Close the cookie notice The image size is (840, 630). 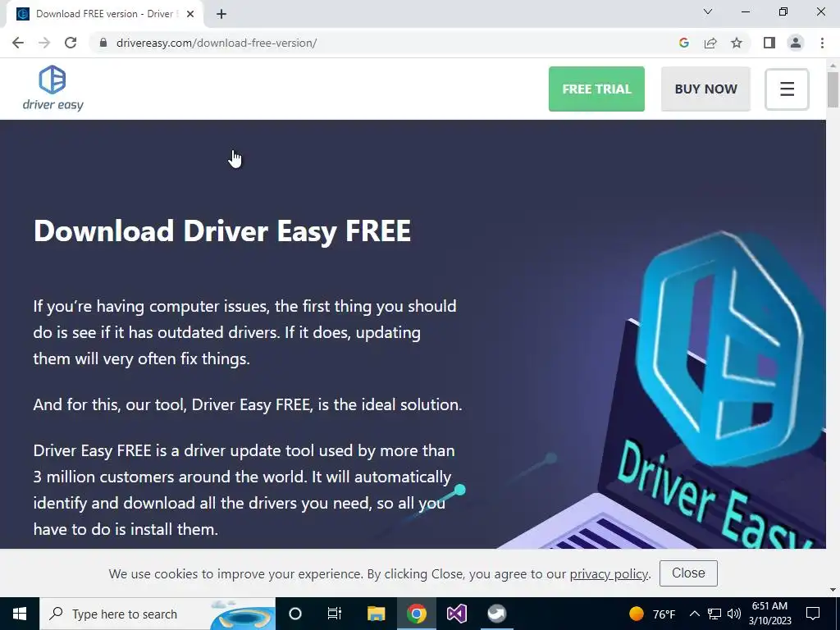(688, 573)
